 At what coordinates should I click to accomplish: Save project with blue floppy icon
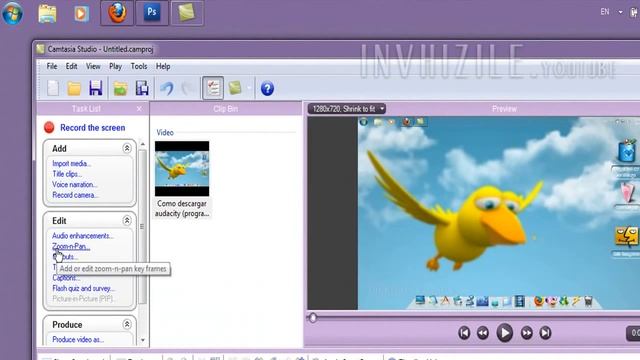(96, 88)
